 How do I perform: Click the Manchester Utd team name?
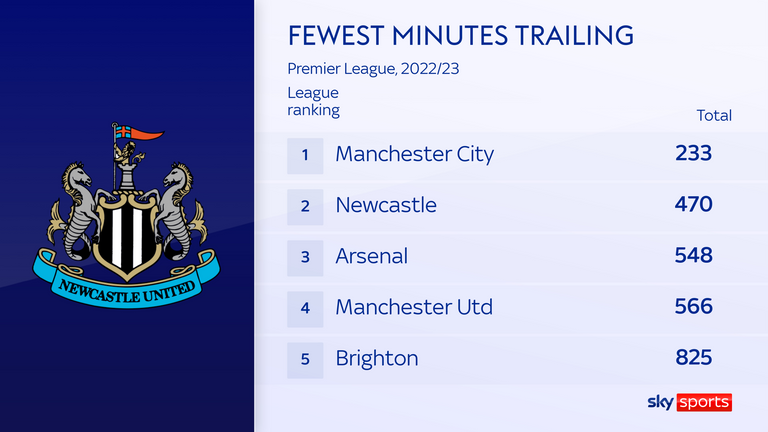pos(414,307)
